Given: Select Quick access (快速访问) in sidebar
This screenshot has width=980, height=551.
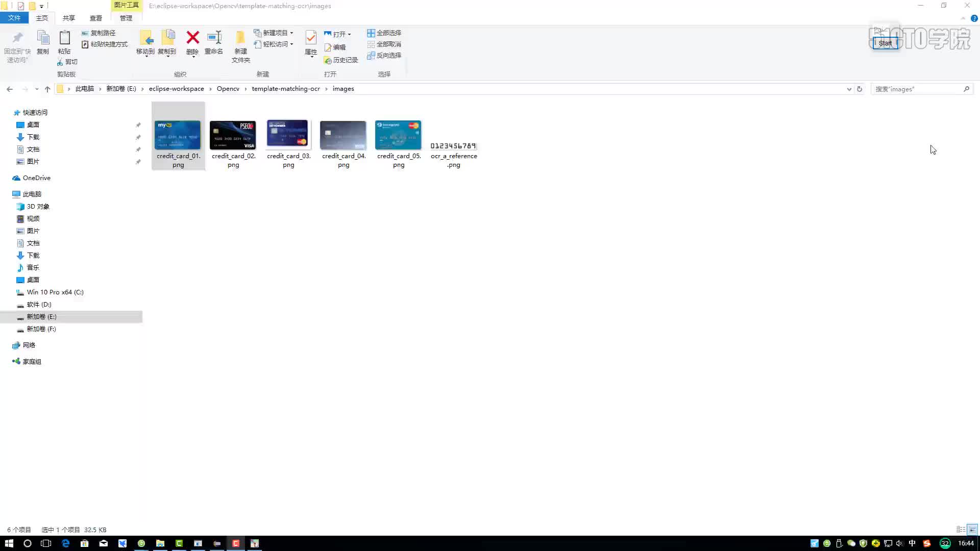Looking at the screenshot, I should 31,113.
